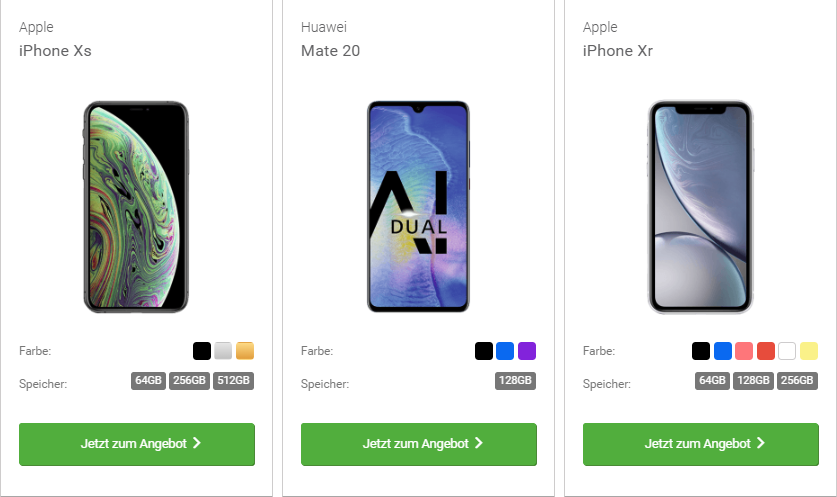Click Jetzt zum Angebot for Mate 20

(x=418, y=444)
